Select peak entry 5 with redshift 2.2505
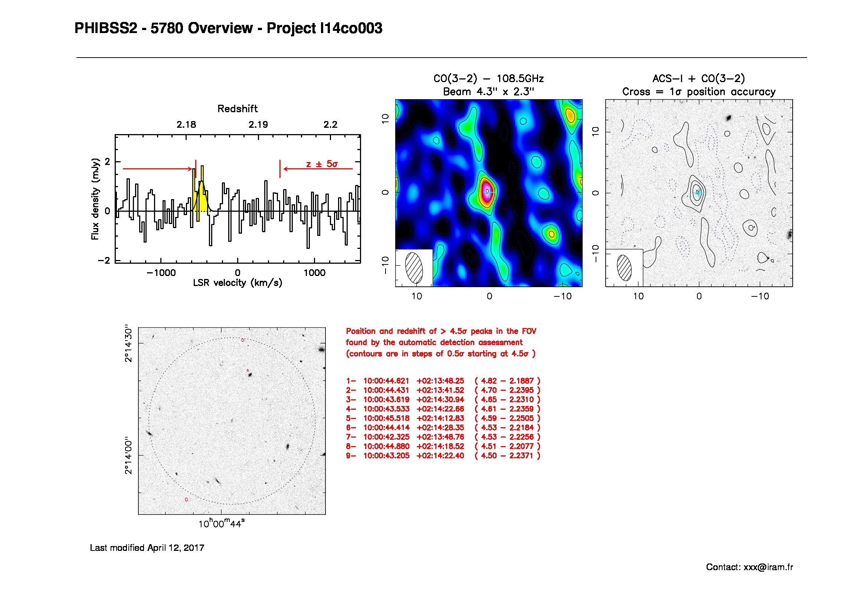Screen dimensions: 868x614 (443, 418)
